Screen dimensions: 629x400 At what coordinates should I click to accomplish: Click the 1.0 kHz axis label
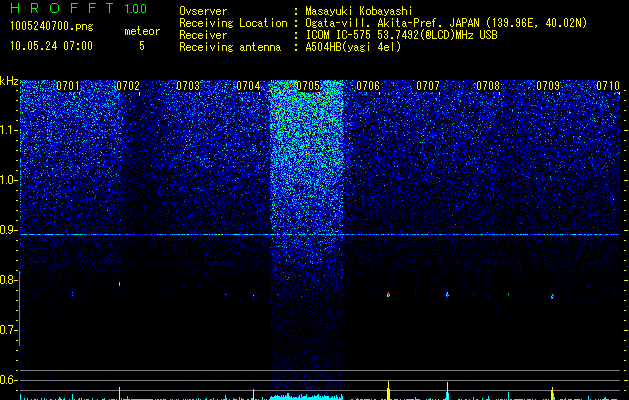point(9,180)
